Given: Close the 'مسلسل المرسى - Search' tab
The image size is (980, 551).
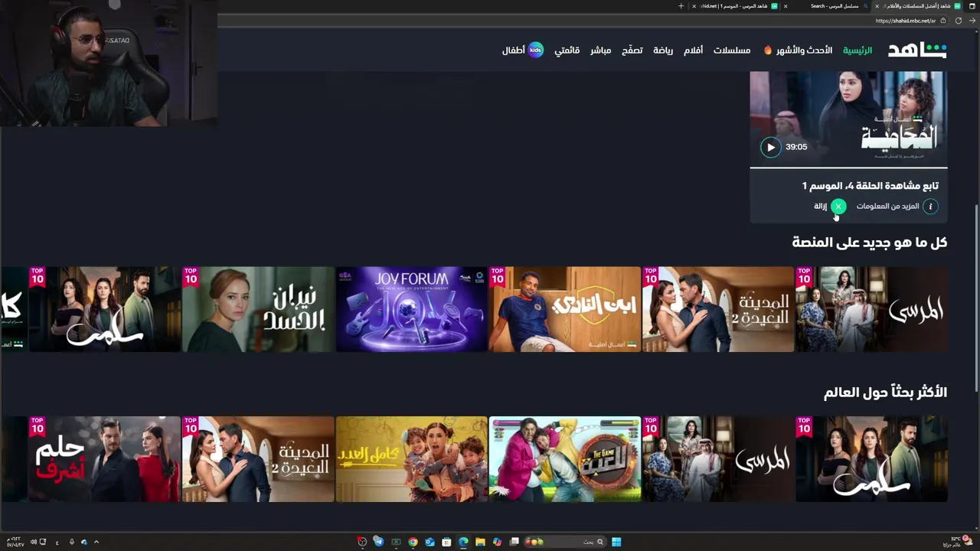Looking at the screenshot, I should tap(786, 6).
